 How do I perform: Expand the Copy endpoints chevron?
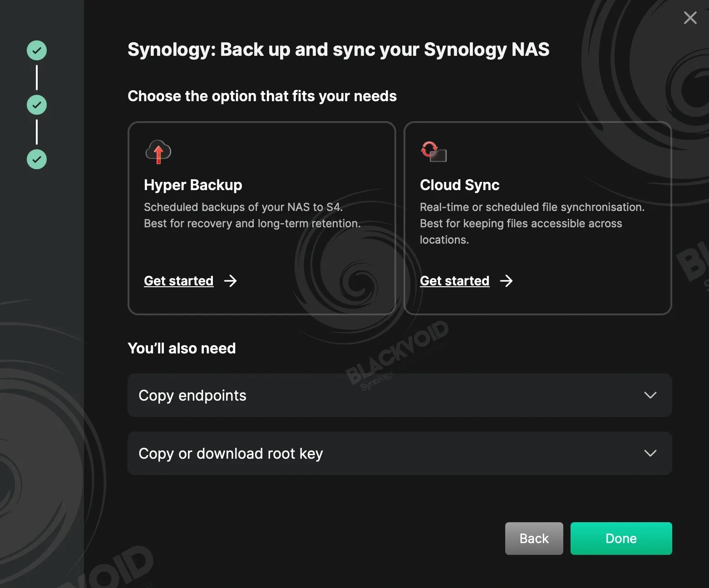click(x=650, y=395)
